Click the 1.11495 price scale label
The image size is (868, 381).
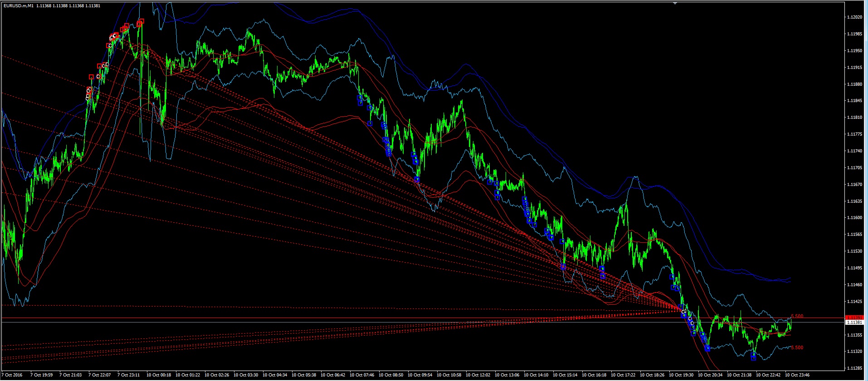854,268
